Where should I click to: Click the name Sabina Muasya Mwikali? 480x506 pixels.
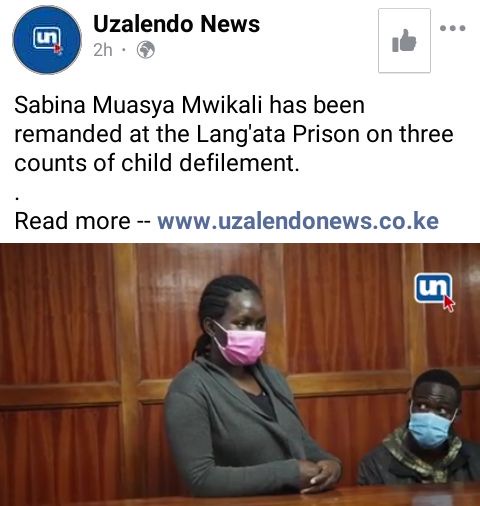(x=138, y=105)
